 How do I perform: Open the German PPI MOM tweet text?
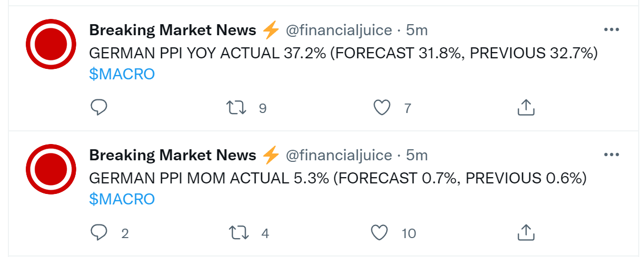point(338,178)
